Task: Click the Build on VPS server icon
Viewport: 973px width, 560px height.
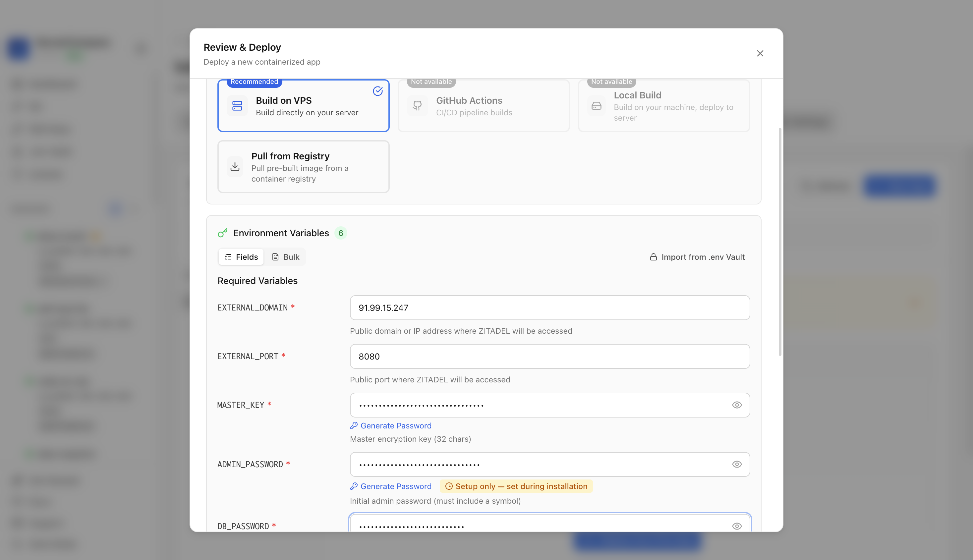Action: [237, 106]
